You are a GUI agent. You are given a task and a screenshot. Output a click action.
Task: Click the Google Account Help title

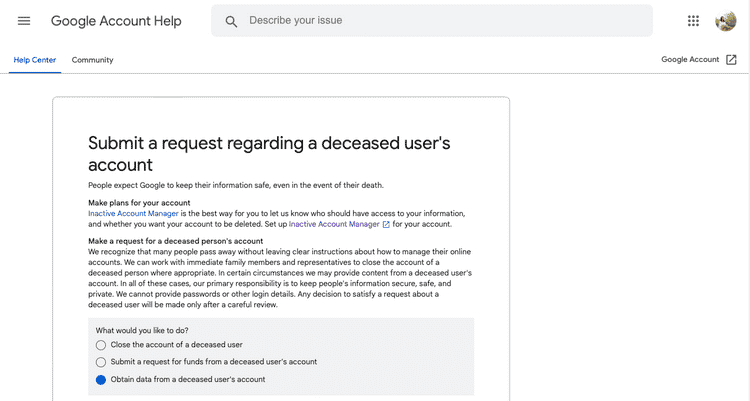(x=116, y=21)
